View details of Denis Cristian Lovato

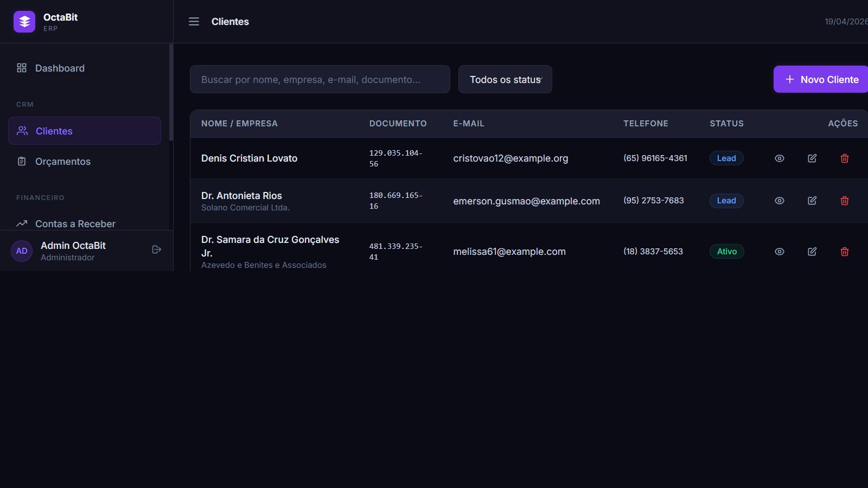click(780, 158)
